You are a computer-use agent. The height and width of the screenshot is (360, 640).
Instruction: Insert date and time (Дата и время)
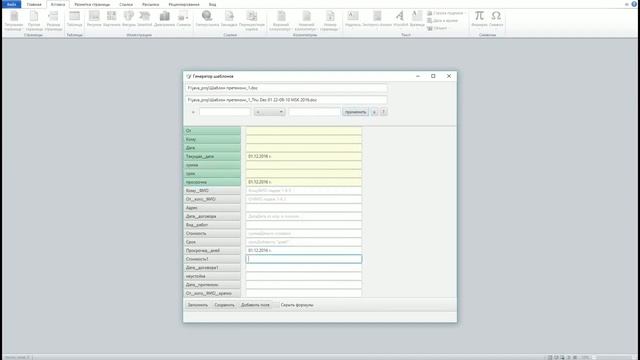tap(442, 20)
